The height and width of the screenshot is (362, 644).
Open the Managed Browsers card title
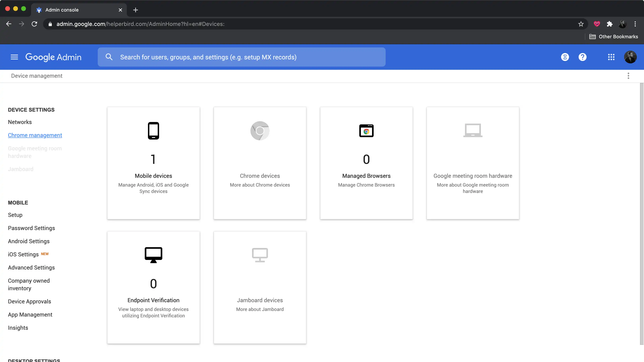click(x=366, y=176)
